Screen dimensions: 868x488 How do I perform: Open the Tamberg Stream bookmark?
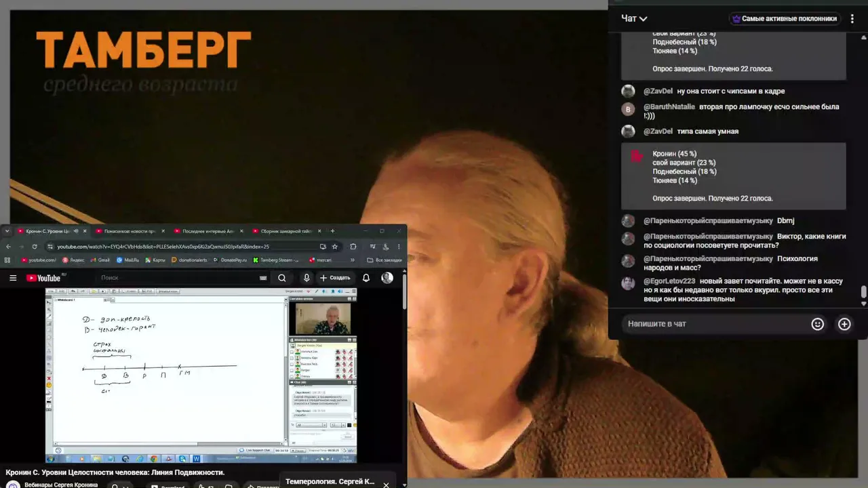[x=276, y=260]
